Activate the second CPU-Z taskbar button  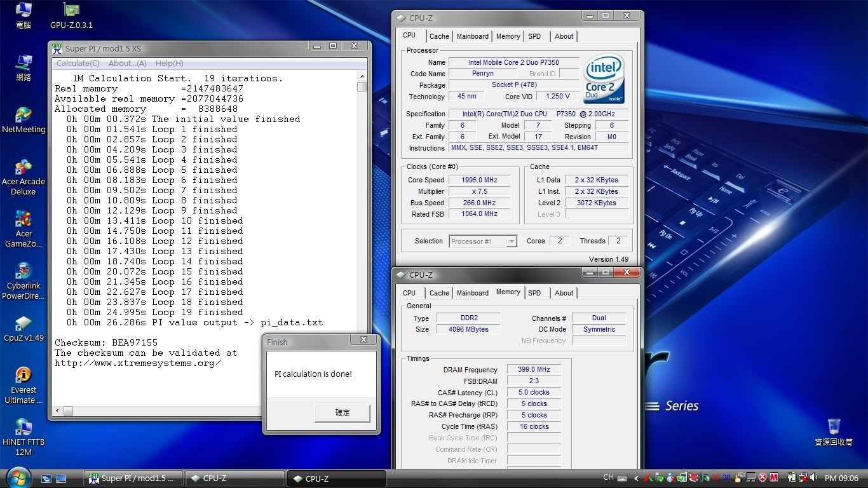[337, 478]
